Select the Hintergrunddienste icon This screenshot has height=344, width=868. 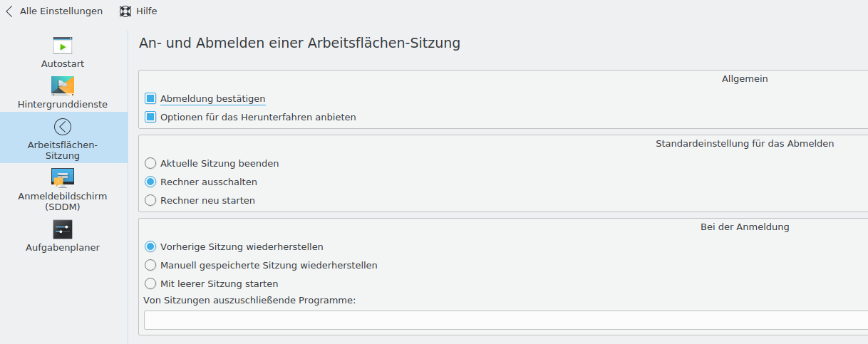click(x=63, y=86)
